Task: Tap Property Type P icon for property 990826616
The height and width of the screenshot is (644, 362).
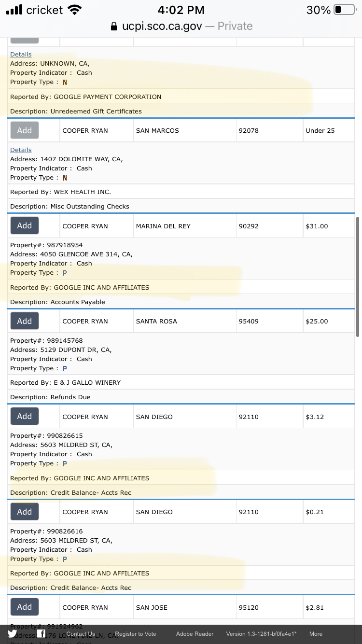Action: [x=65, y=559]
